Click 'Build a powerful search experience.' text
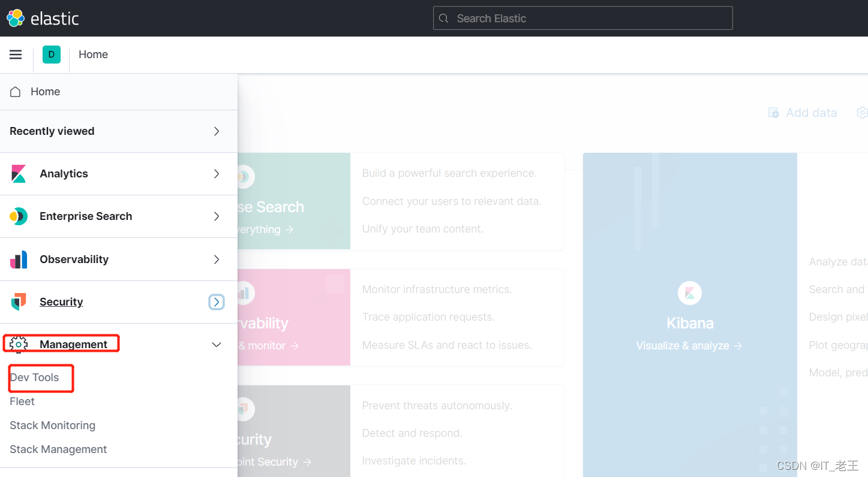The width and height of the screenshot is (868, 477). point(449,173)
